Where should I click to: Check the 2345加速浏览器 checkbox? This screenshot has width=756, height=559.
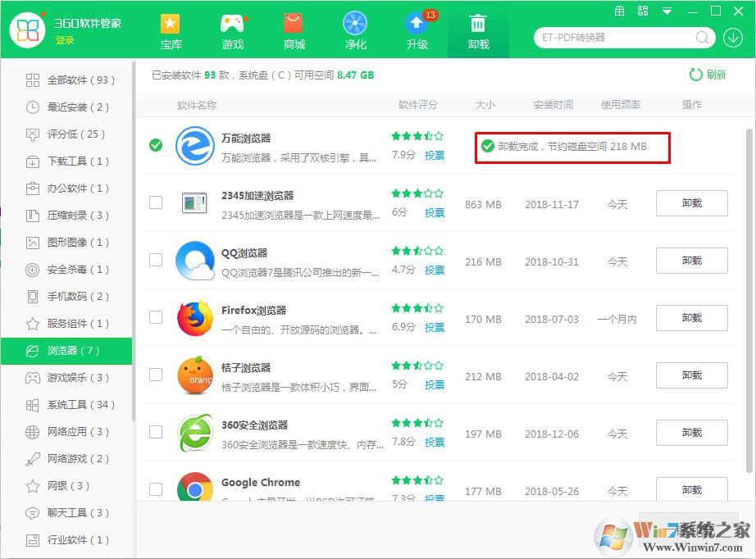tap(156, 202)
